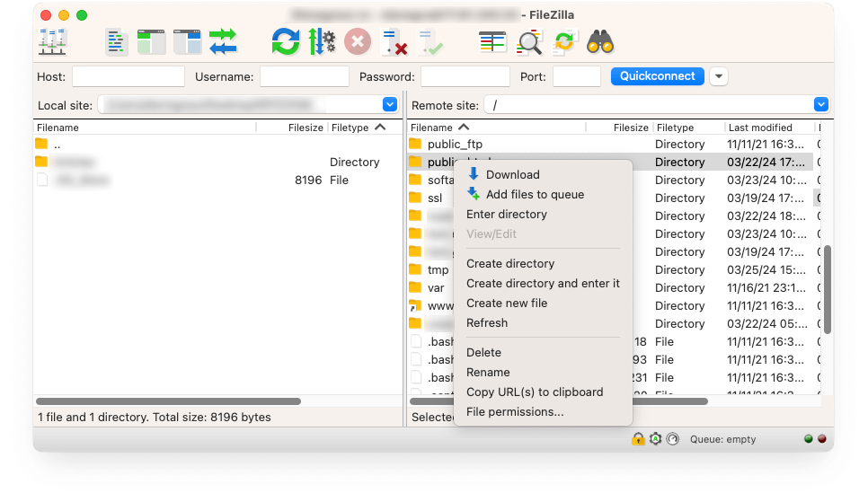This screenshot has width=868, height=493.
Task: Click the Quickconnect button
Action: pos(657,76)
